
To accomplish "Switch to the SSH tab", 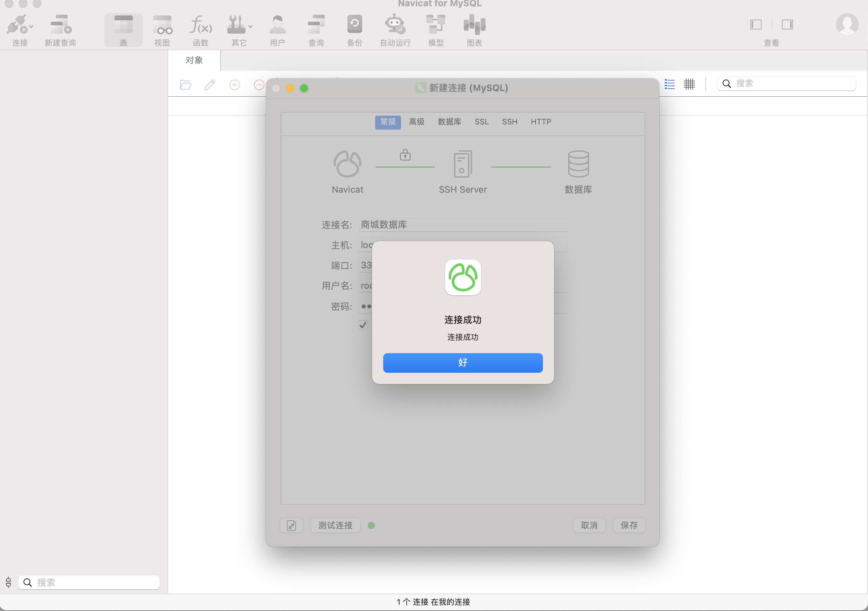I will pyautogui.click(x=509, y=122).
